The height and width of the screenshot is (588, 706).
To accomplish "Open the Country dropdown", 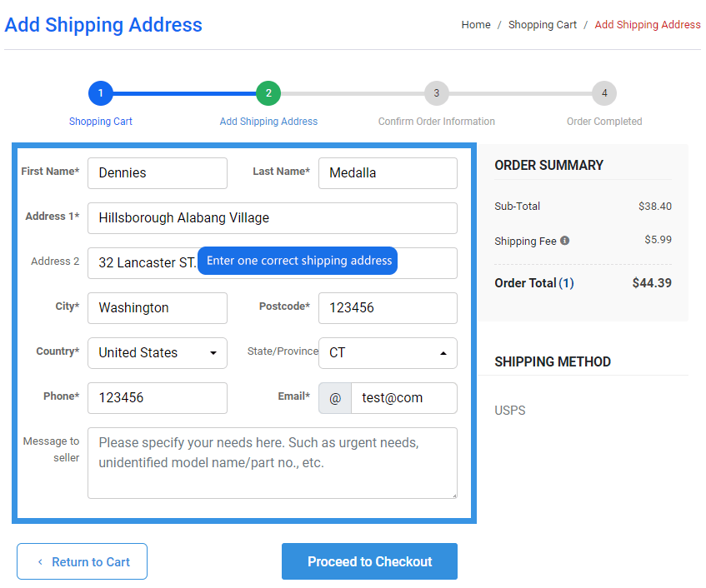I will [158, 353].
